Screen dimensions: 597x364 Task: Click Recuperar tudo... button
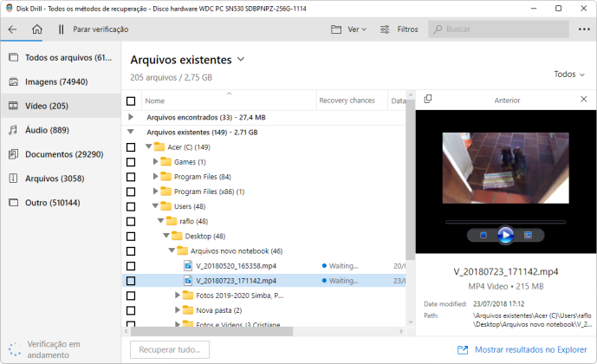pos(170,349)
